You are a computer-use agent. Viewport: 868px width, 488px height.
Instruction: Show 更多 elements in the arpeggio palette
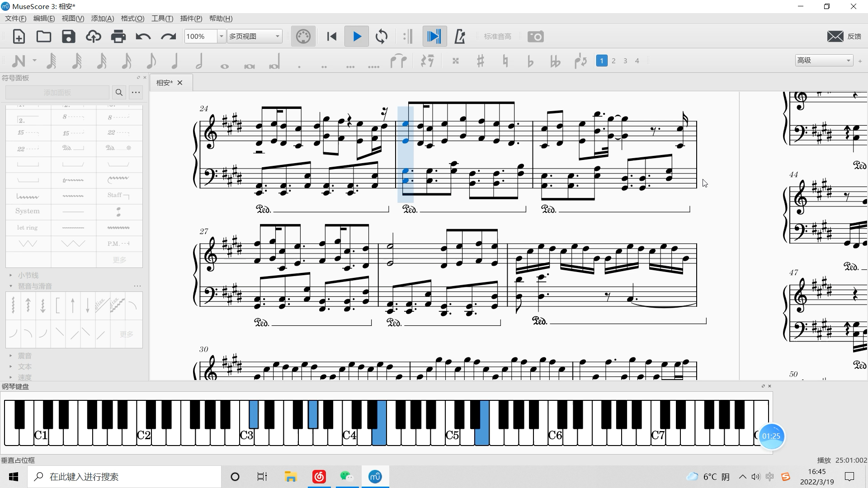(x=127, y=334)
